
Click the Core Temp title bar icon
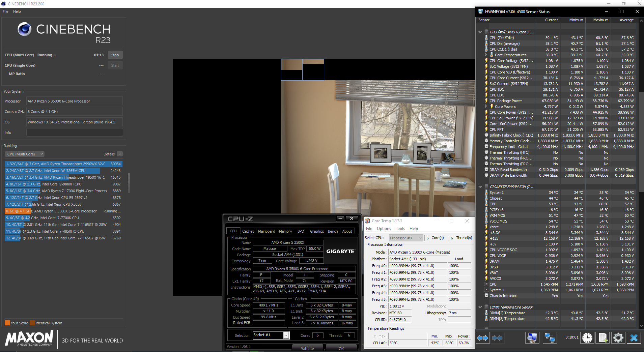click(367, 221)
